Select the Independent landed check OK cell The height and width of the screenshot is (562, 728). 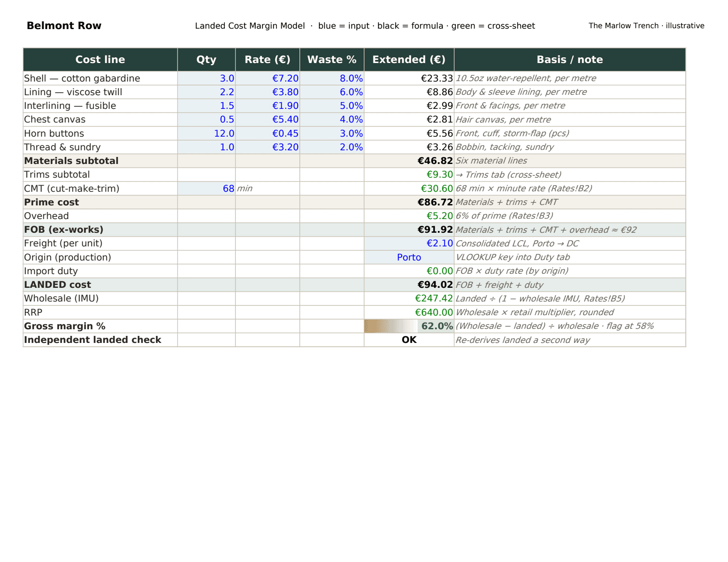(409, 340)
